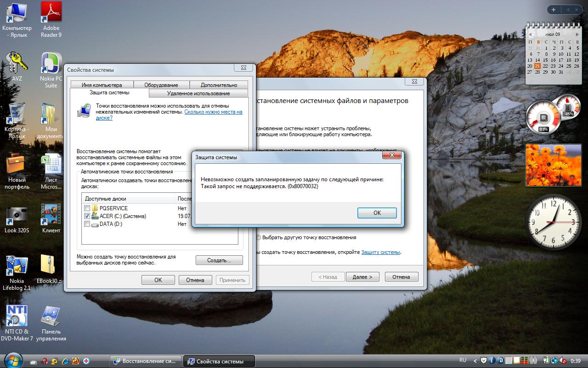Select the Мои документы desktop icon
Image resolution: width=588 pixels, height=368 pixels.
pyautogui.click(x=51, y=121)
